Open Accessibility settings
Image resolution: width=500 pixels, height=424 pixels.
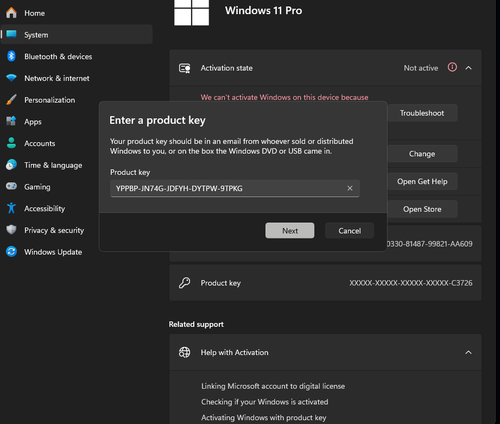pyautogui.click(x=50, y=208)
